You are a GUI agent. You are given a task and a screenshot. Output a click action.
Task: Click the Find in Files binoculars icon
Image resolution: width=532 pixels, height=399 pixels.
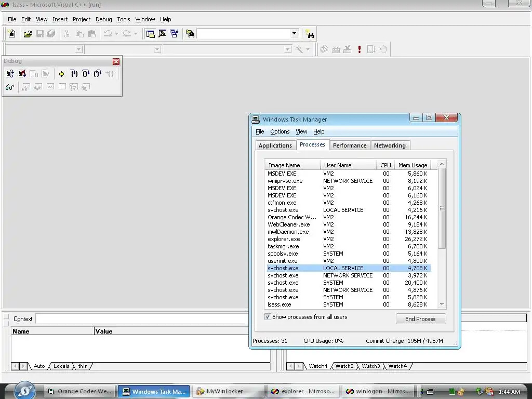coord(190,34)
